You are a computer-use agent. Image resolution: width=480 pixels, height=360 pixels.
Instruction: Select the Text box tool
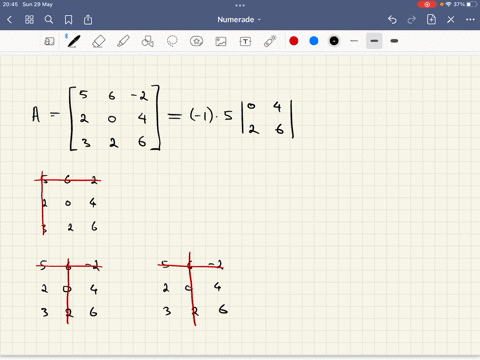[245, 41]
